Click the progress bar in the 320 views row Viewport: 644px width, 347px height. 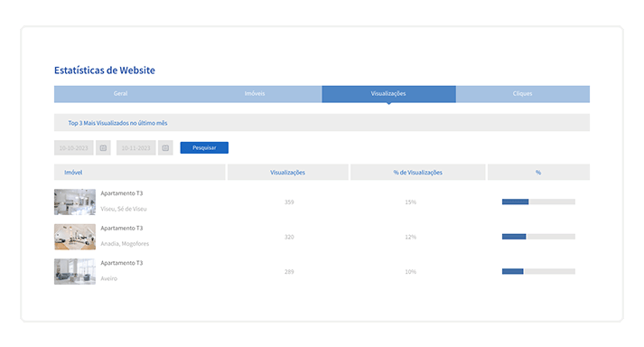click(538, 237)
